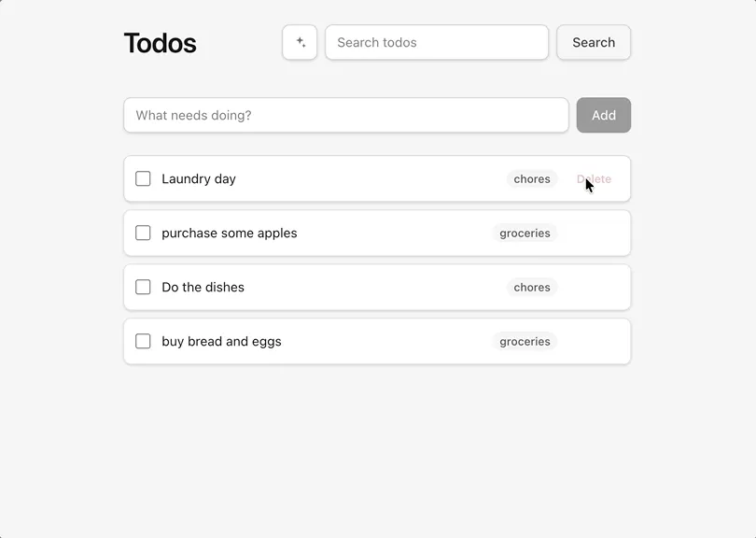756x538 pixels.
Task: Select the chores tag on Laundry day
Action: (x=532, y=179)
